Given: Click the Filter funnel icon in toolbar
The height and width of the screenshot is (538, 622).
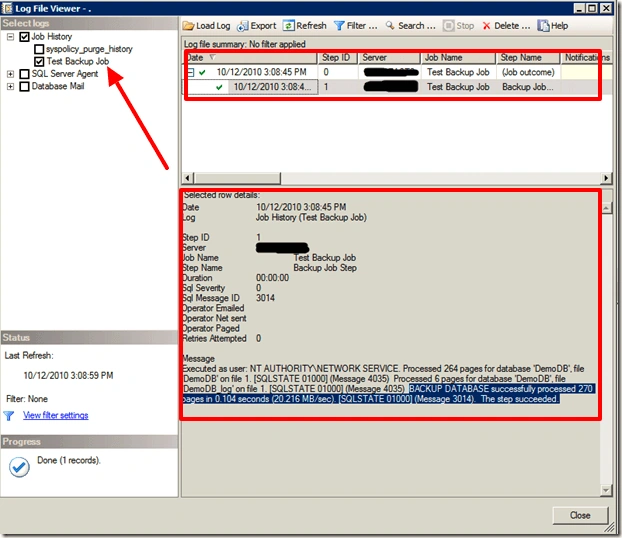Looking at the screenshot, I should coord(339,26).
